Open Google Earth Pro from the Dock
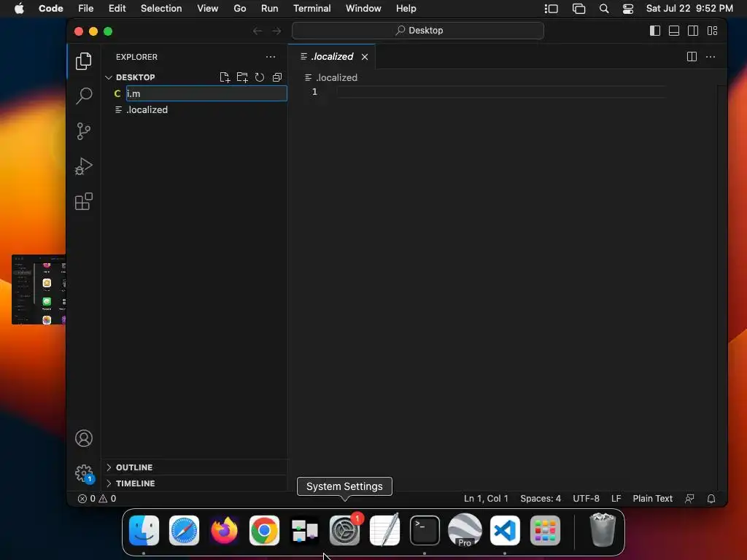 click(x=465, y=531)
